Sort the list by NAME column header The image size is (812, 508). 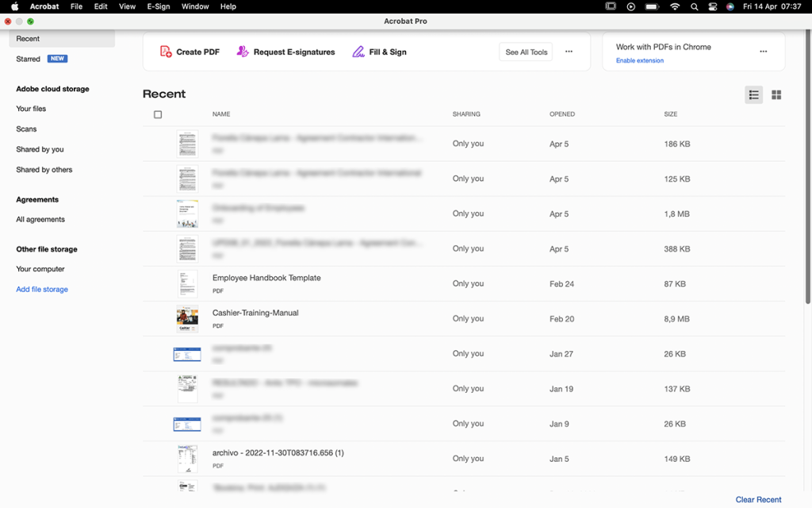click(x=221, y=114)
